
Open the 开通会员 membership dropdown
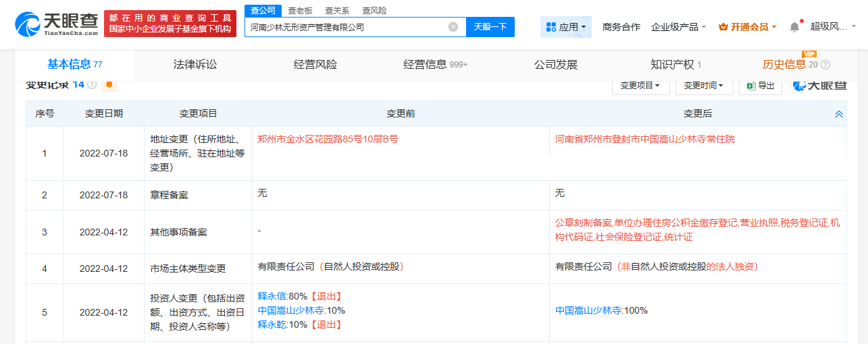[748, 27]
